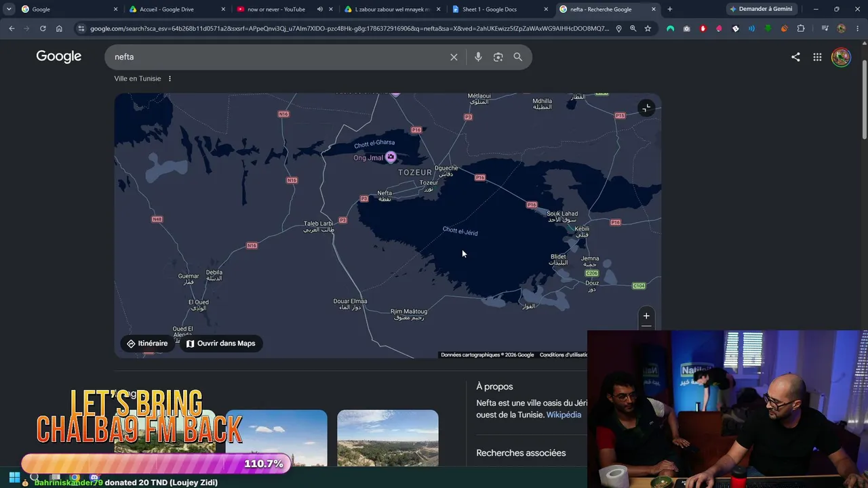Submit search with magnifier icon
This screenshot has height=488, width=868.
[518, 57]
